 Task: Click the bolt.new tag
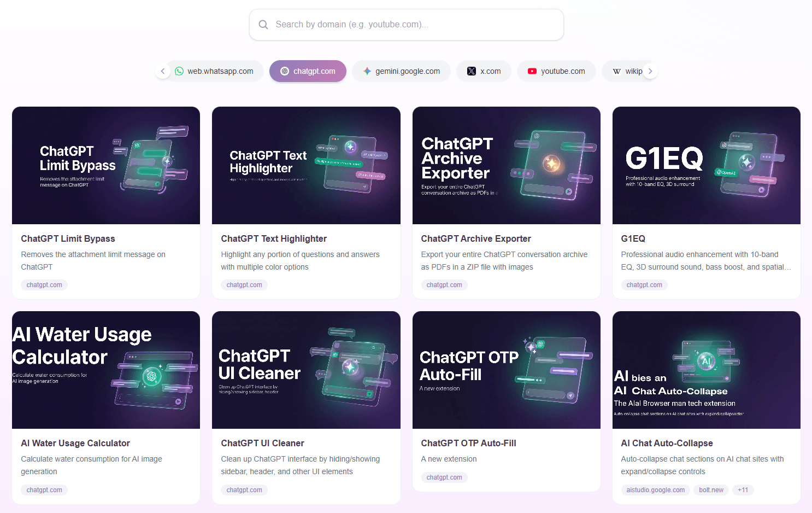click(711, 490)
